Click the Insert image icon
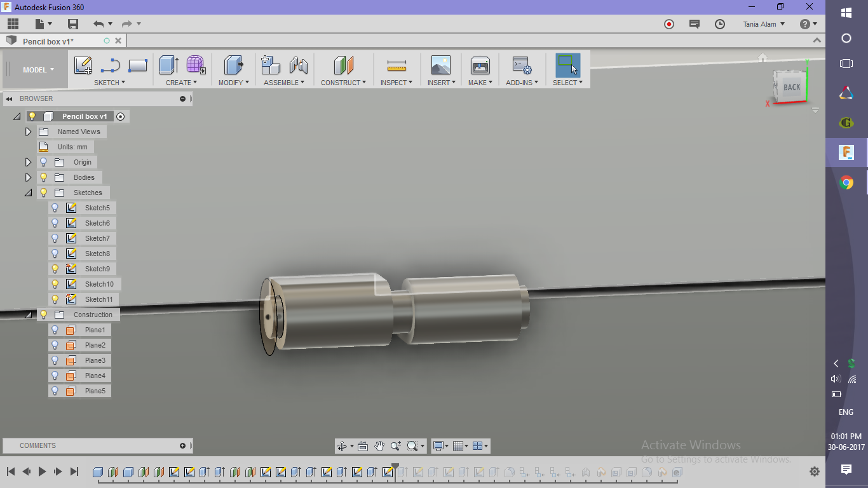The image size is (868, 488). [440, 65]
